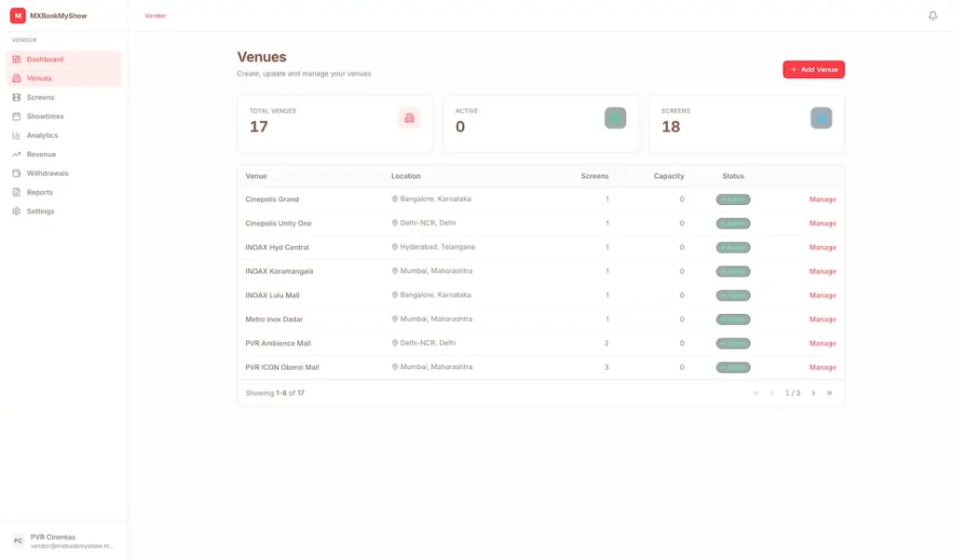Click the Venues building icon in sidebar
Viewport: 954px width, 560px height.
coord(17,78)
